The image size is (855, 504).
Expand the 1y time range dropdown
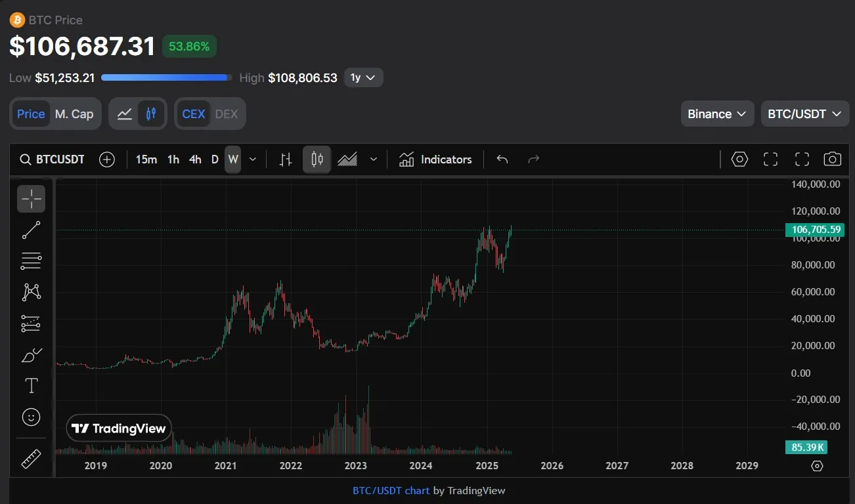363,77
